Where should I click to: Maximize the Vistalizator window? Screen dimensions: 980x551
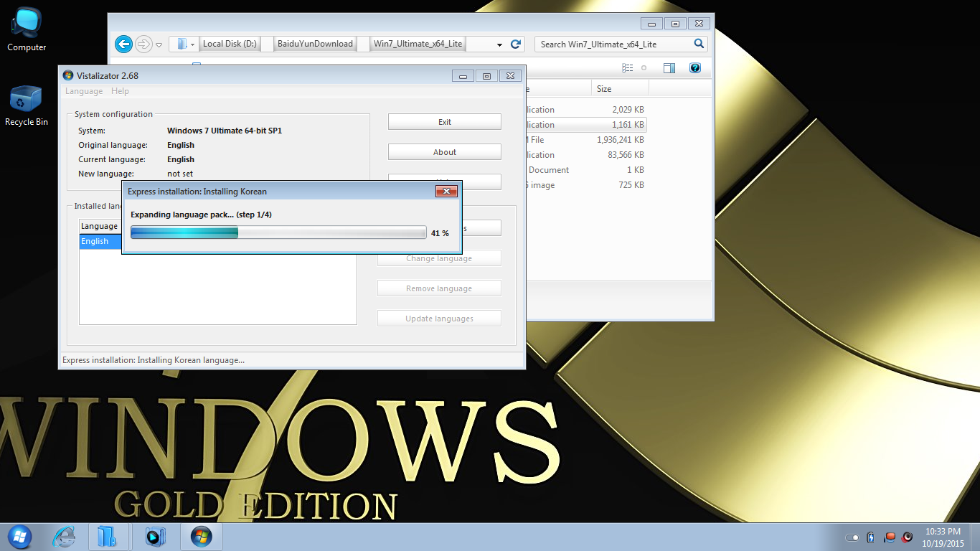click(486, 75)
